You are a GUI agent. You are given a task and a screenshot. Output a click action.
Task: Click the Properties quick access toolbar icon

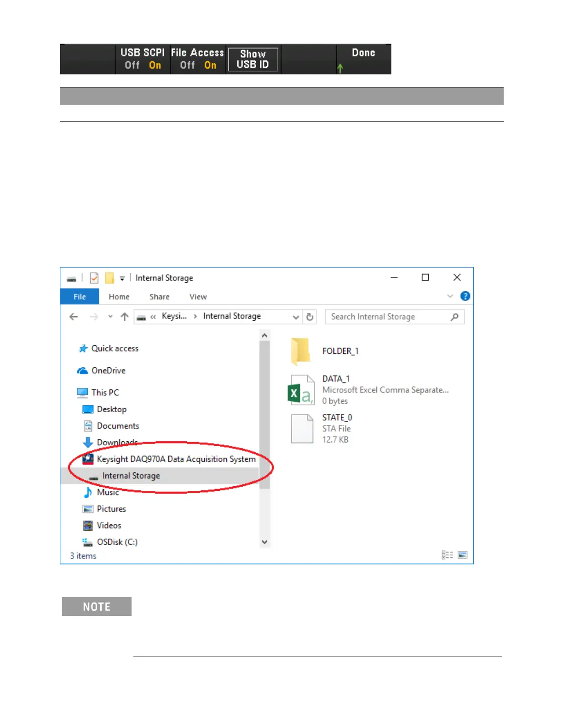[94, 278]
